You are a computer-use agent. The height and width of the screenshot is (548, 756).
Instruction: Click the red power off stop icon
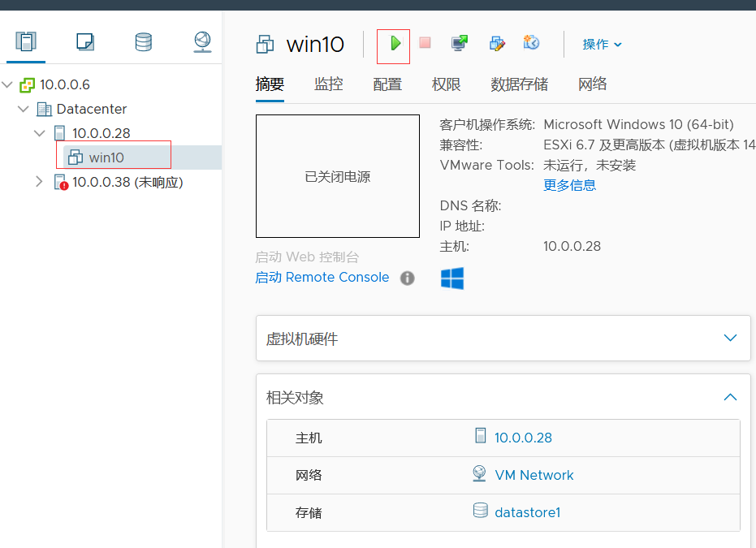425,43
